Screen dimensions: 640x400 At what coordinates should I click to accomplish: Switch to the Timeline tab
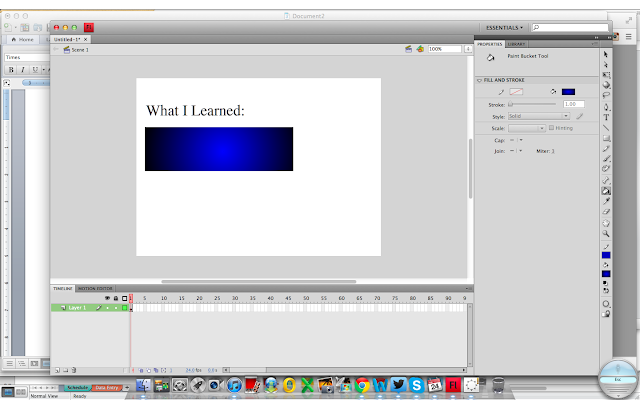(x=62, y=289)
